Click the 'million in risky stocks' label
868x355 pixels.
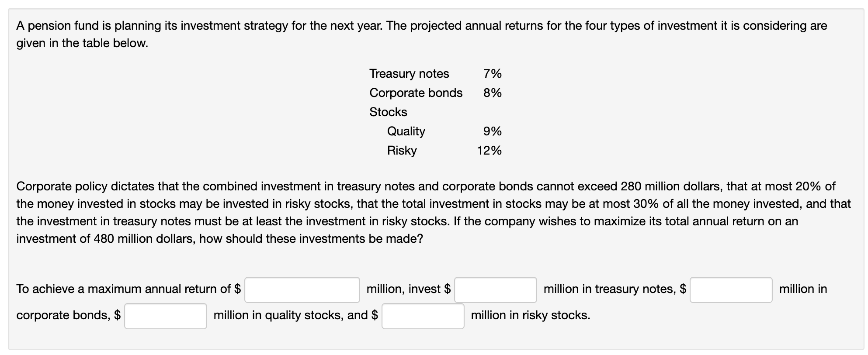(531, 315)
